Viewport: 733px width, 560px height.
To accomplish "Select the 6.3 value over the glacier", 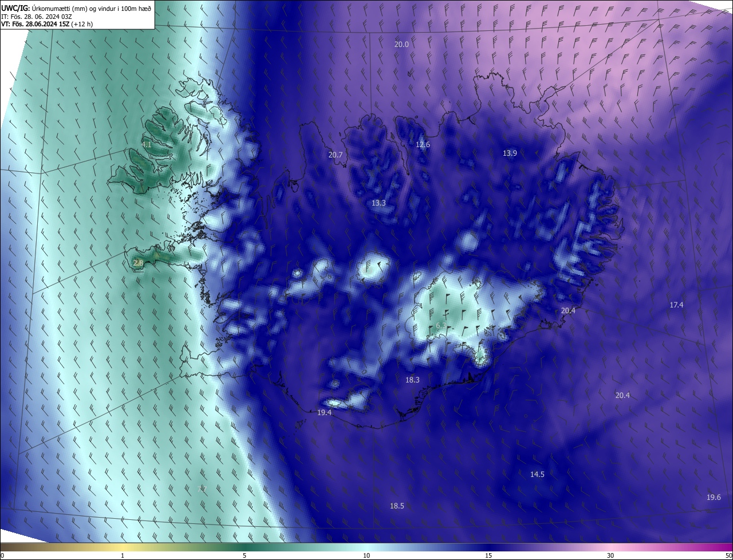I will click(x=441, y=326).
